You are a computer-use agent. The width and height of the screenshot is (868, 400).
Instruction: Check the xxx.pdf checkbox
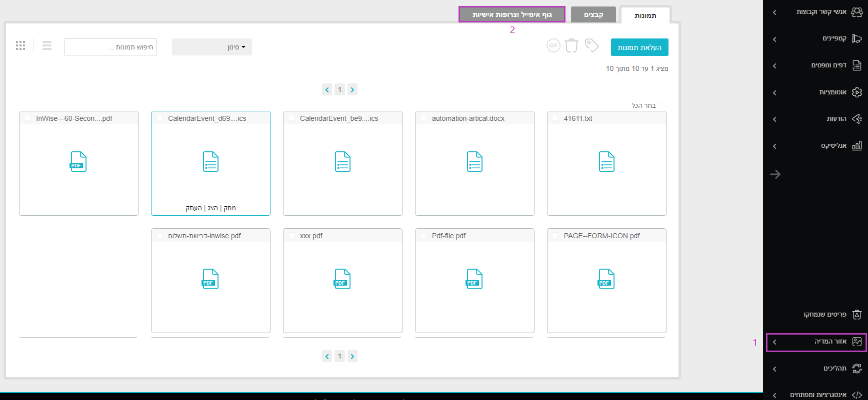291,236
